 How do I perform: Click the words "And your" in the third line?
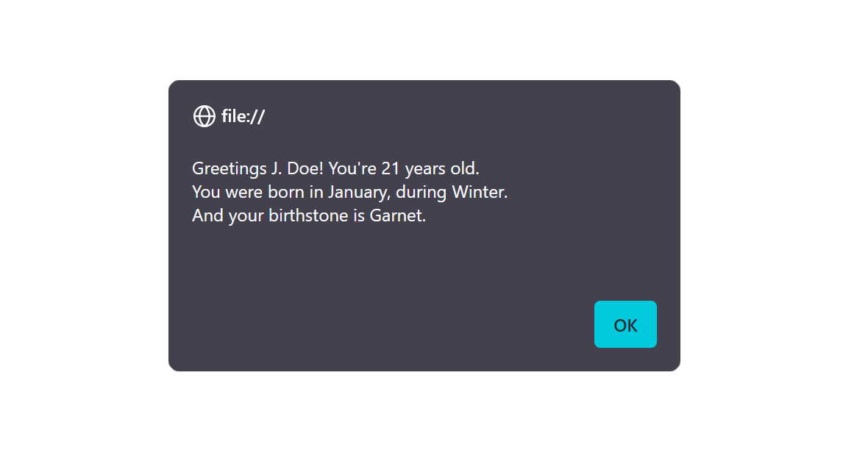coord(223,217)
